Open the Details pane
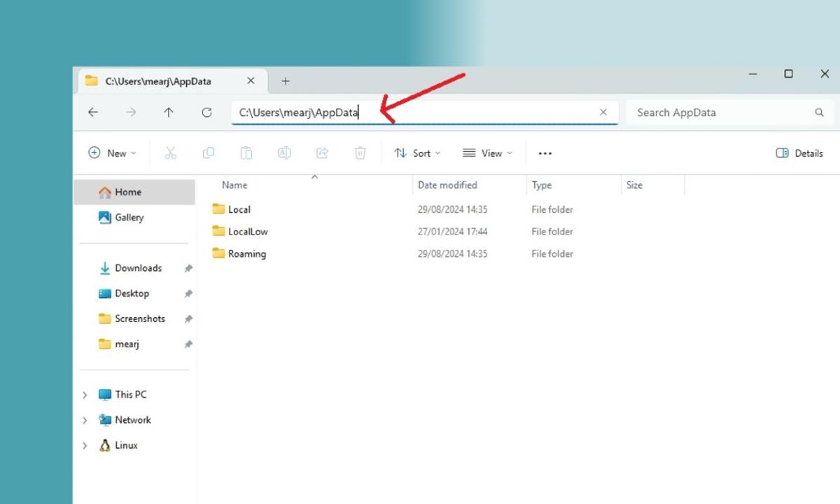840x504 pixels. pos(799,153)
